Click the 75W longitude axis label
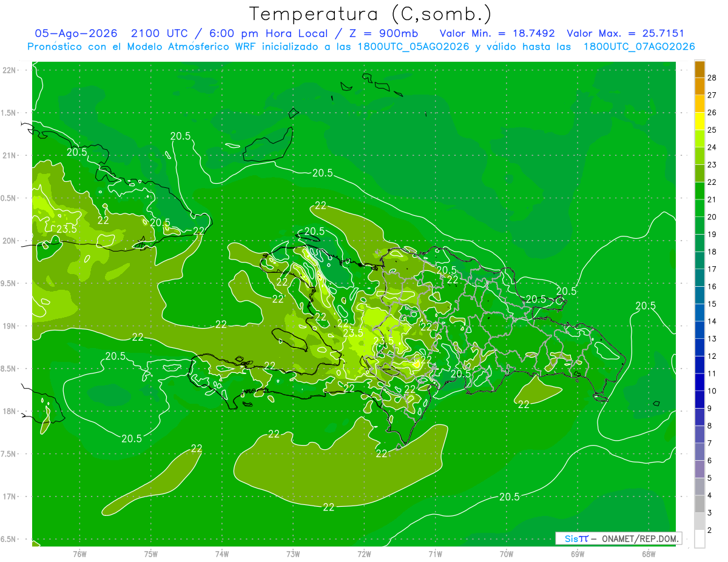This screenshot has width=728, height=562. 151,554
